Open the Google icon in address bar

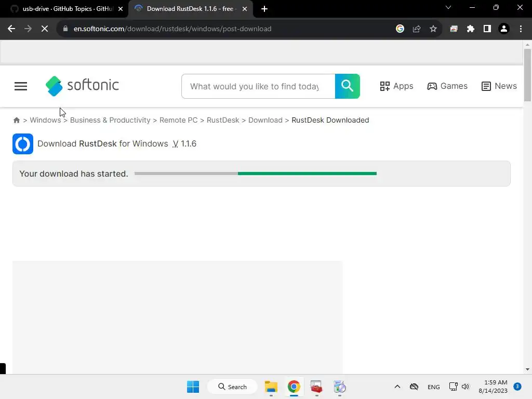400,29
